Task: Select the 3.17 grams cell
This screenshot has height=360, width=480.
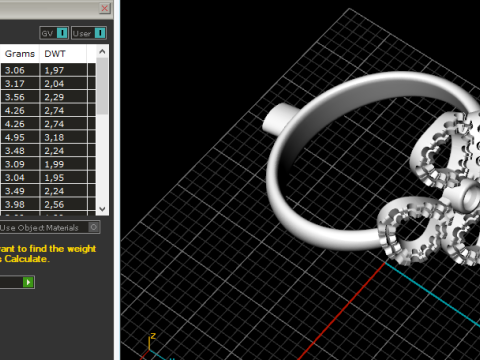Action: click(20, 84)
